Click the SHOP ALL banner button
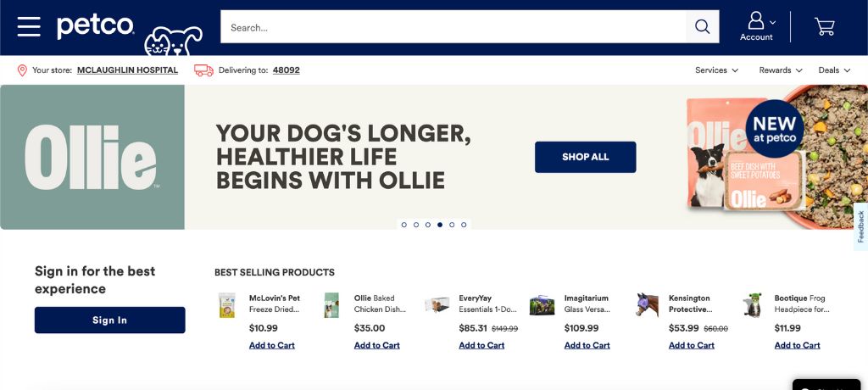The image size is (868, 390). [x=585, y=157]
